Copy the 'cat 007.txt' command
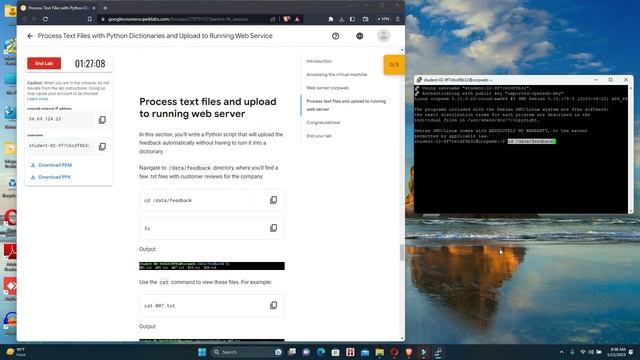The height and width of the screenshot is (360, 640). [x=273, y=305]
